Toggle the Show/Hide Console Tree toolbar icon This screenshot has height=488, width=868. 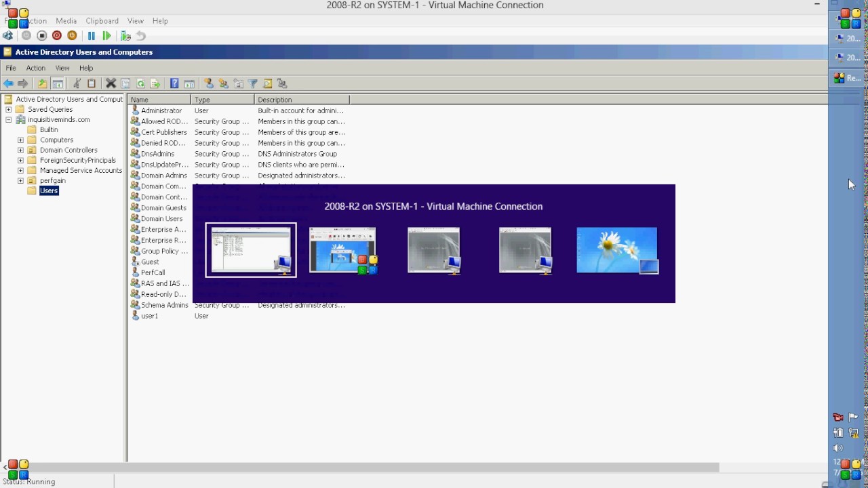tap(58, 84)
